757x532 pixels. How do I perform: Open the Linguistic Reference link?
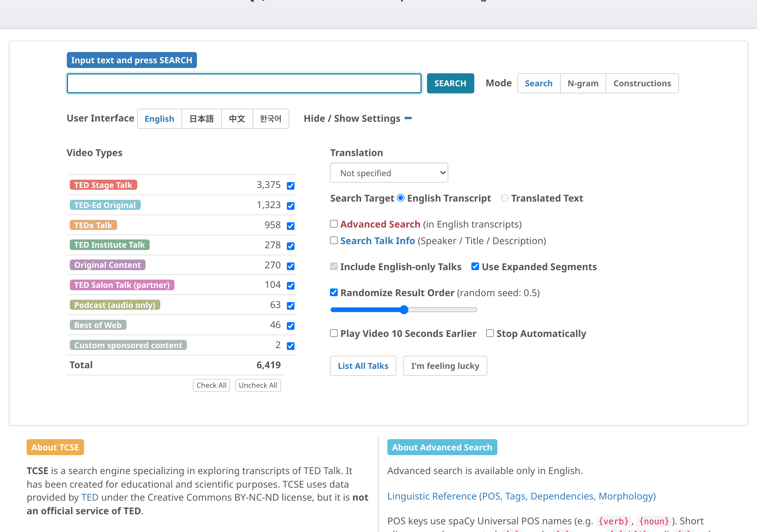click(521, 496)
